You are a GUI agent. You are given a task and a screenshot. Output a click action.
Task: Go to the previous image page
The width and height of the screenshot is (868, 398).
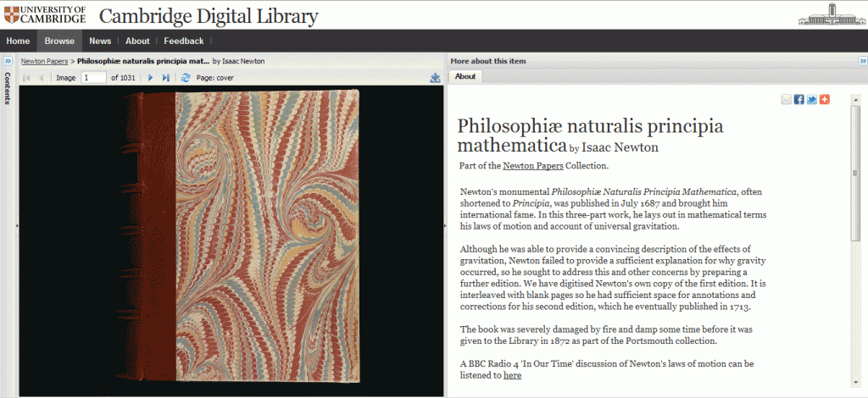point(41,78)
